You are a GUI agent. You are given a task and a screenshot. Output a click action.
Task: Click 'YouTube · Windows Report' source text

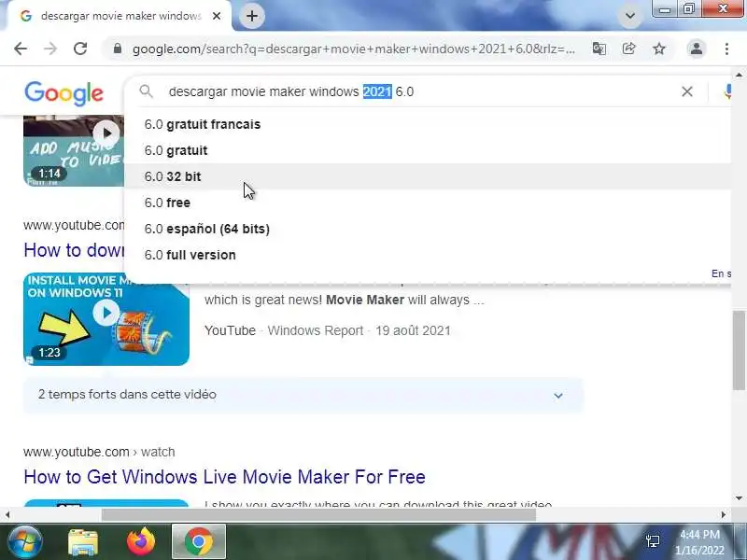coord(284,330)
